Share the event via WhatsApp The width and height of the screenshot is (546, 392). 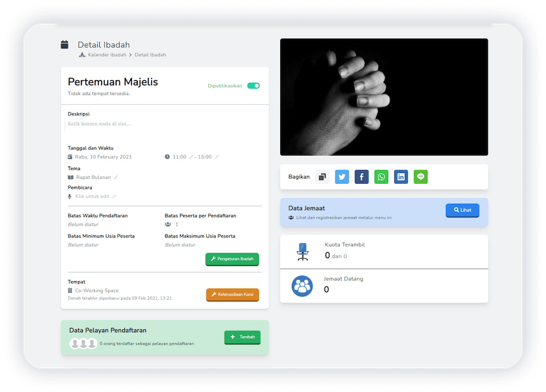tap(381, 177)
